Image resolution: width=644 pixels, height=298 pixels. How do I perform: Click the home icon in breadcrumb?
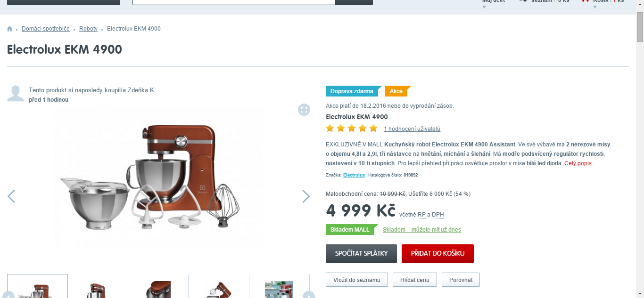point(9,29)
